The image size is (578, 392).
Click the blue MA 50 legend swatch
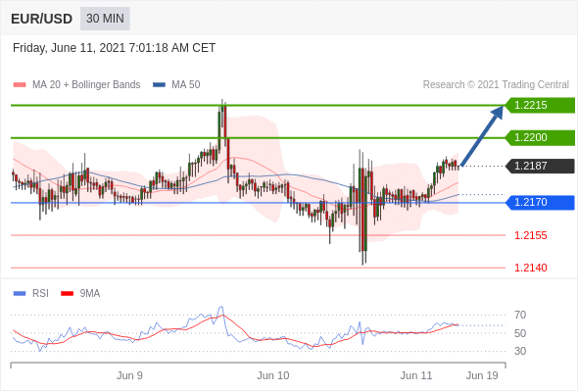(159, 85)
